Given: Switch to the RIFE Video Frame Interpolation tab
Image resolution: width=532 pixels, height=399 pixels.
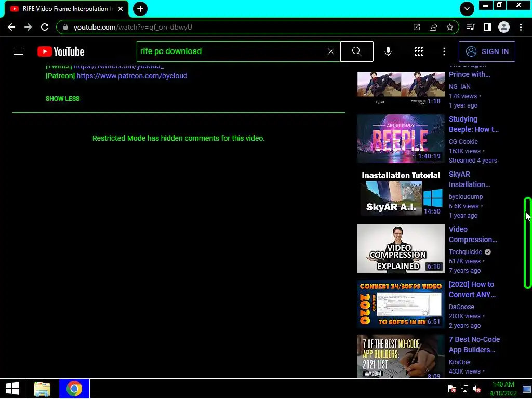Looking at the screenshot, I should click(66, 9).
